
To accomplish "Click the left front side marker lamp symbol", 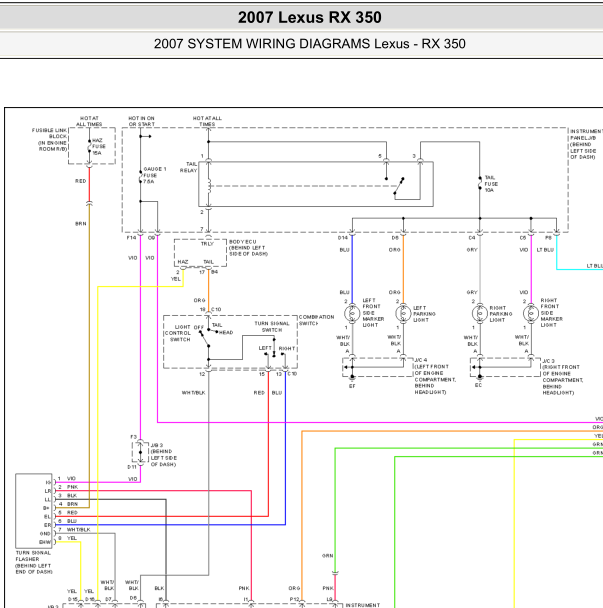I will coord(352,313).
